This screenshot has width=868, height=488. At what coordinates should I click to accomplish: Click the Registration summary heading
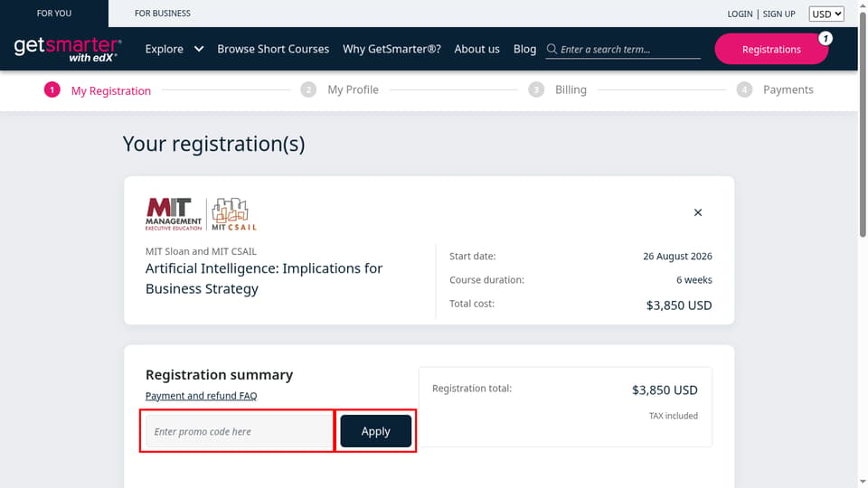click(x=219, y=374)
